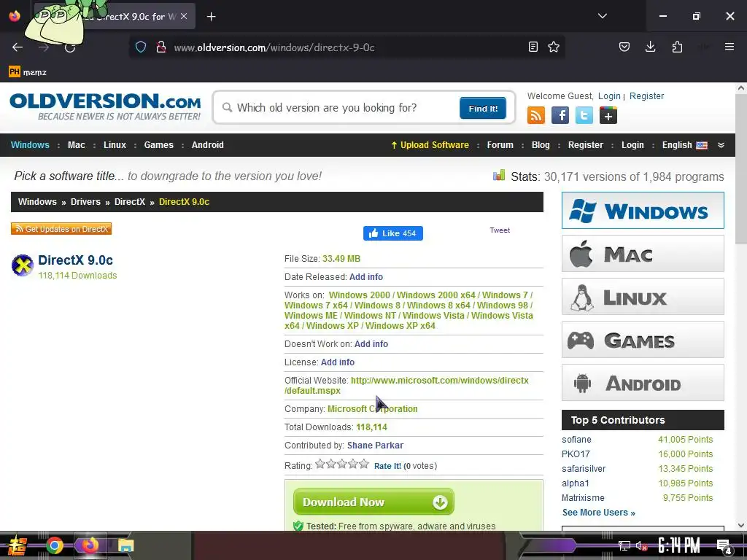This screenshot has width=747, height=560.
Task: Open the Pocket save icon
Action: click(x=624, y=47)
